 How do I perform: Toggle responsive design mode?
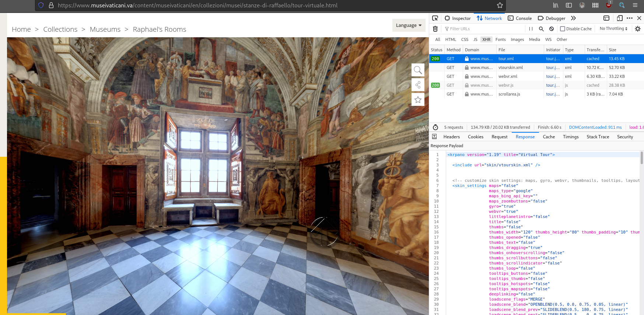(x=620, y=18)
